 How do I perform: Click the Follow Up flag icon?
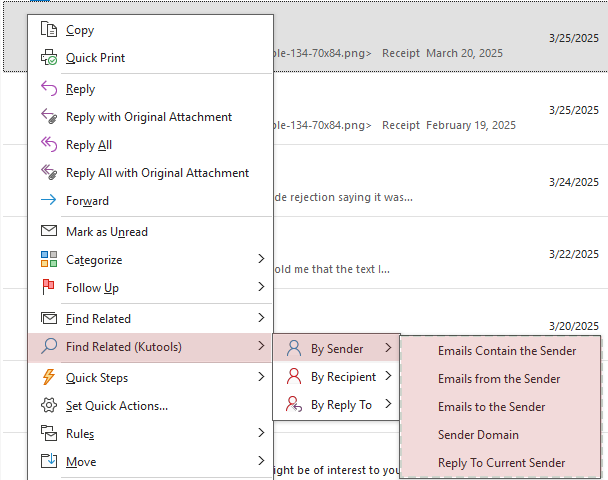[x=49, y=288]
